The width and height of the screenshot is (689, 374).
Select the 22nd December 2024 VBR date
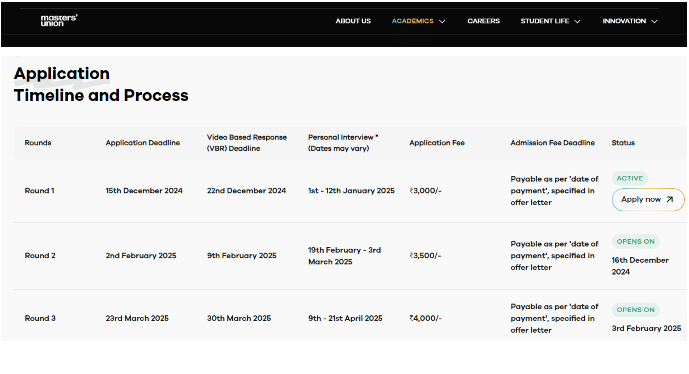pos(247,191)
